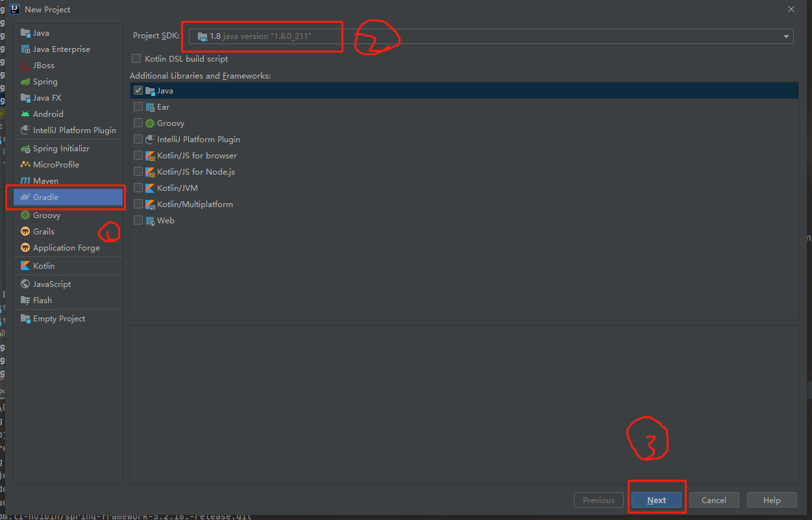Select Empty Project in sidebar

[x=58, y=319]
